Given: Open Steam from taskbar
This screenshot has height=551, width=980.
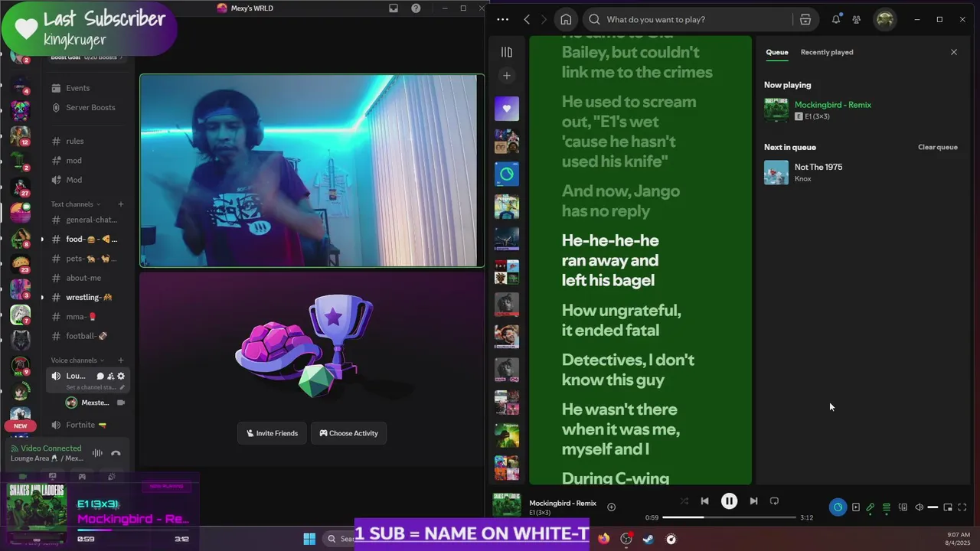Looking at the screenshot, I should click(648, 539).
